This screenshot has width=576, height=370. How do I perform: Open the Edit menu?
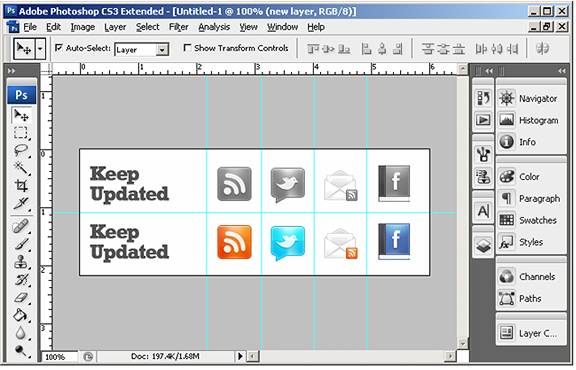(x=53, y=27)
